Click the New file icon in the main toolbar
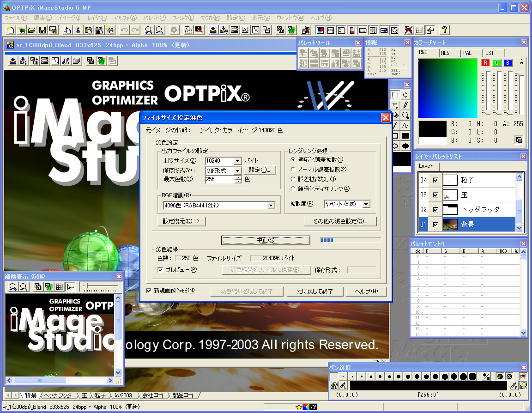Screen dimensions: 532x413 point(11,30)
